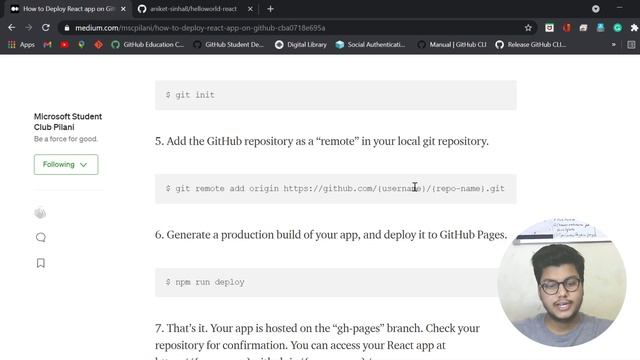The width and height of the screenshot is (640, 360).
Task: Click the lock icon in address bar
Action: [67, 28]
